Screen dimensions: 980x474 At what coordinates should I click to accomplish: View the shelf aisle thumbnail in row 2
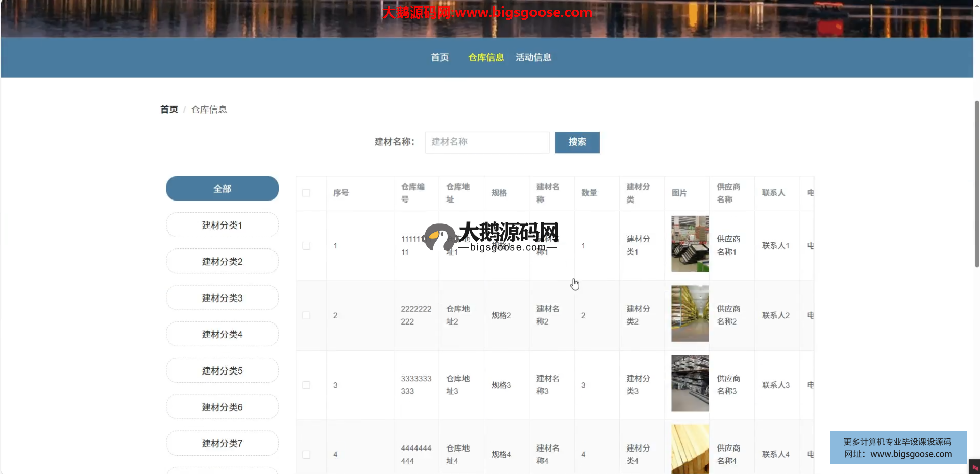[x=690, y=313]
